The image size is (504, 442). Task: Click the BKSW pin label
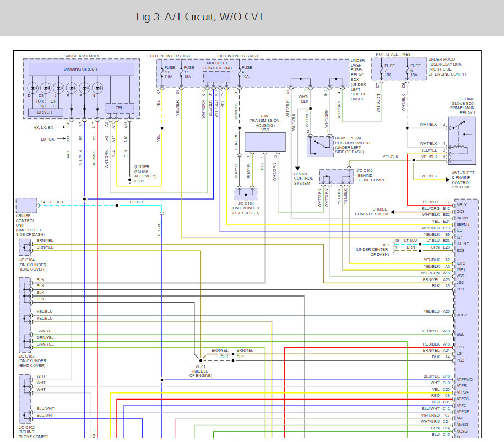click(462, 218)
